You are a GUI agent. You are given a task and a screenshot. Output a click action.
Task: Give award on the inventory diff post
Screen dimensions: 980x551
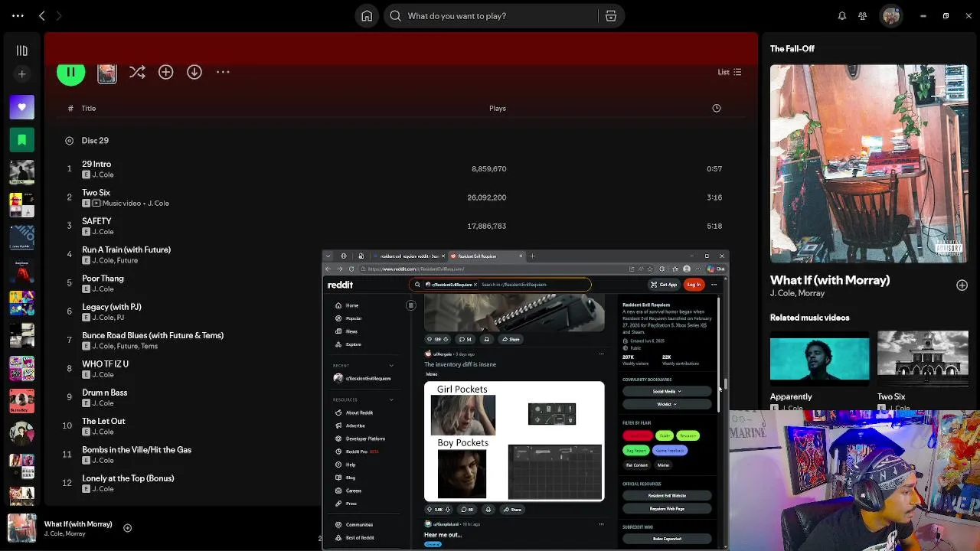point(488,510)
